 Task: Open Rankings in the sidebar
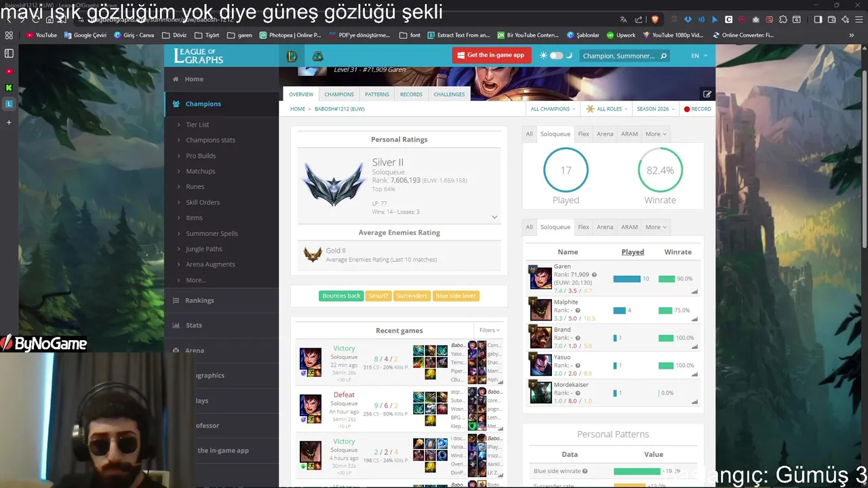pyautogui.click(x=199, y=300)
